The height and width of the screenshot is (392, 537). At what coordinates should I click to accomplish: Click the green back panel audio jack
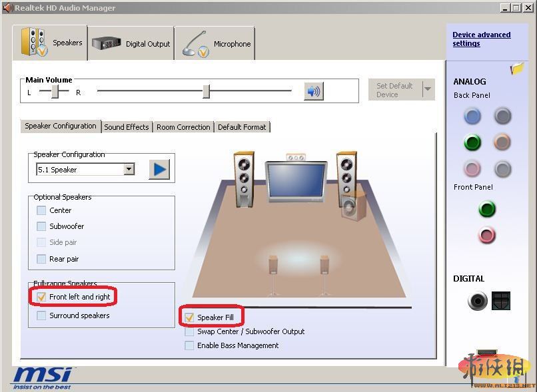472,142
